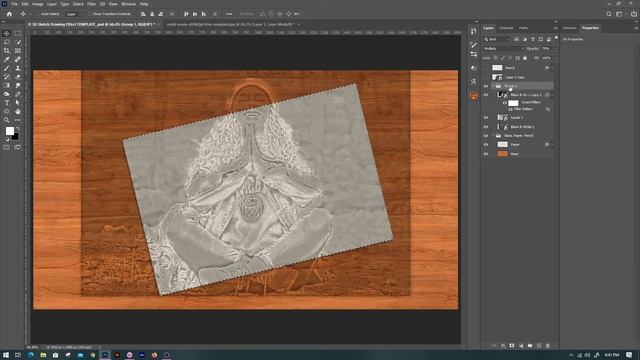640x360 pixels.
Task: Toggle Quick Mask mode icon
Action: click(7, 147)
